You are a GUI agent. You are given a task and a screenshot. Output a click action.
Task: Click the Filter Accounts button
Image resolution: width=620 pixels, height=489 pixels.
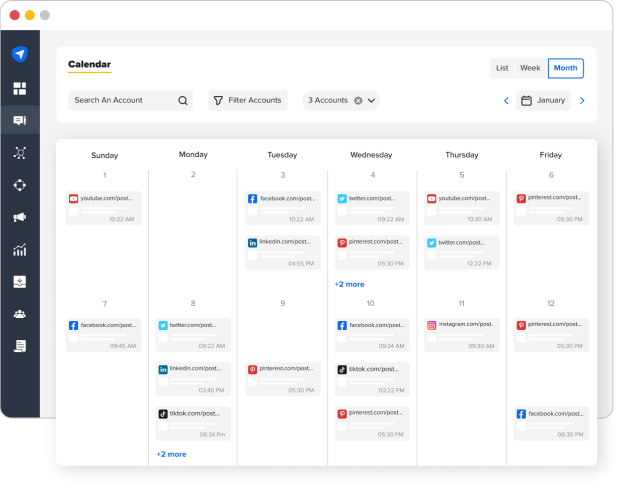[x=248, y=100]
